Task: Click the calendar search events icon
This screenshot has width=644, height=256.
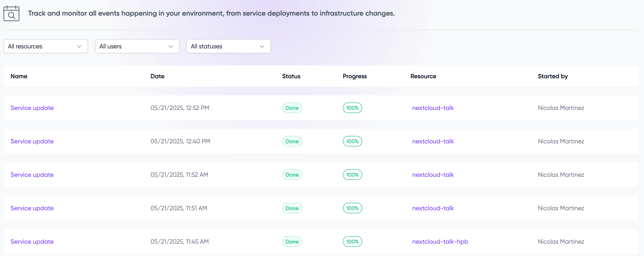Action: pos(11,13)
